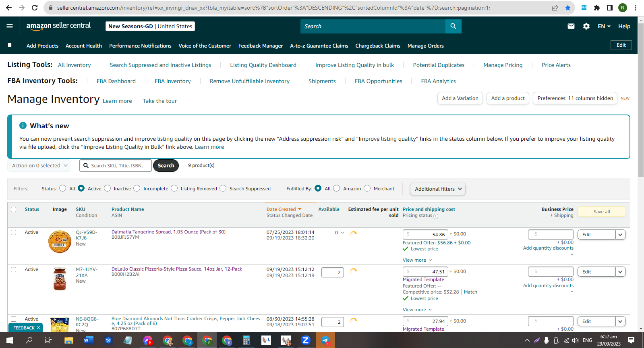644x348 pixels.
Task: Select the Inactive status filter
Action: click(x=108, y=188)
